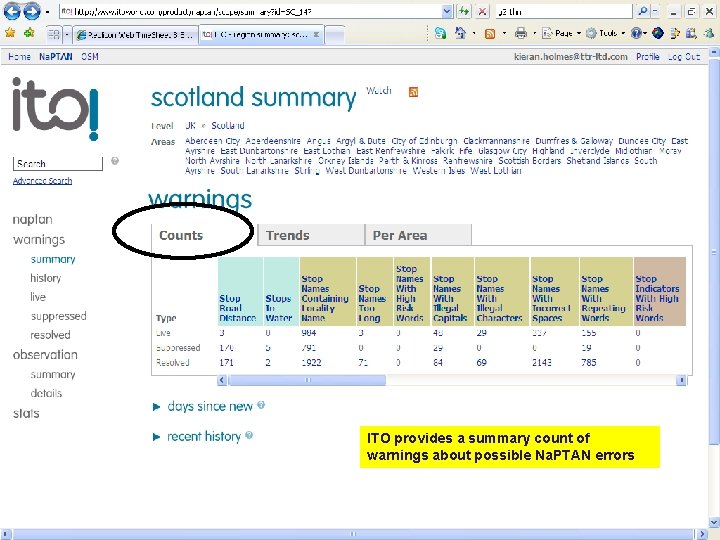The image size is (720, 540).
Task: Click the orange Feeds toolbar icon
Action: click(490, 34)
